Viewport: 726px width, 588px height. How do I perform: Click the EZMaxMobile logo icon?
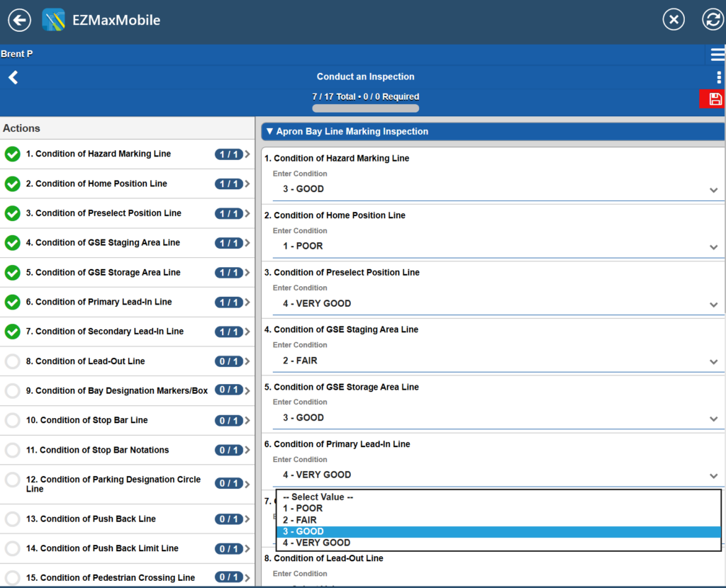(x=52, y=20)
